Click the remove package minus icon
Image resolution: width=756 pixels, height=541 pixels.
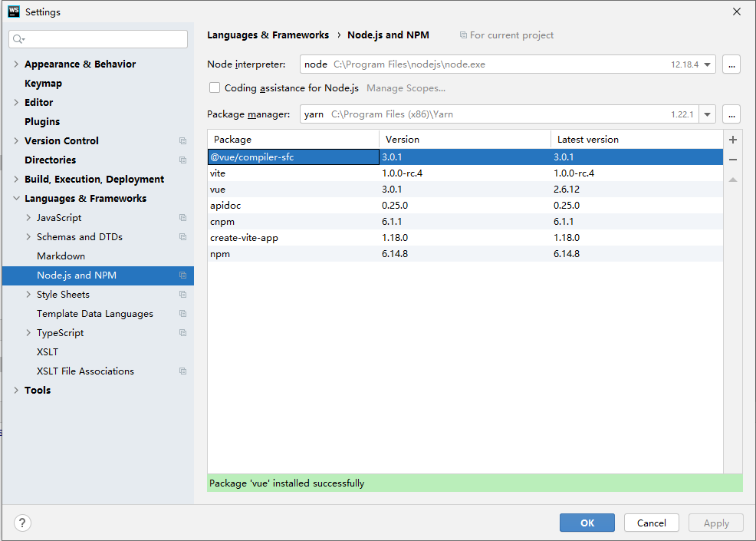coord(733,160)
